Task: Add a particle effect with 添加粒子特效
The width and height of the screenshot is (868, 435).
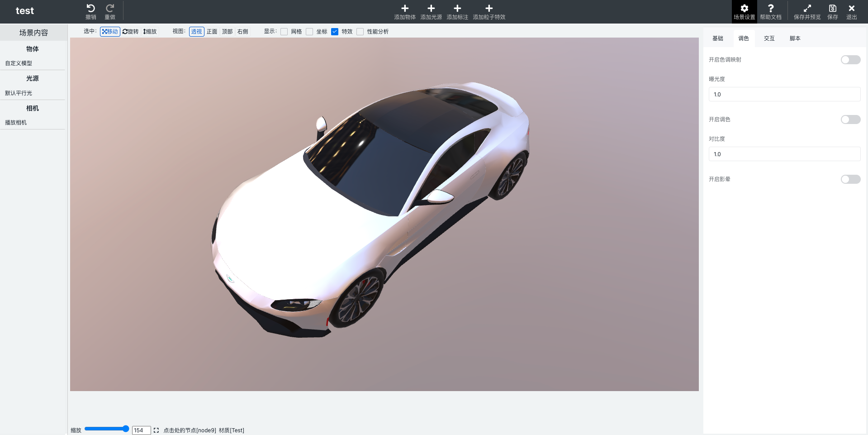Action: [489, 12]
